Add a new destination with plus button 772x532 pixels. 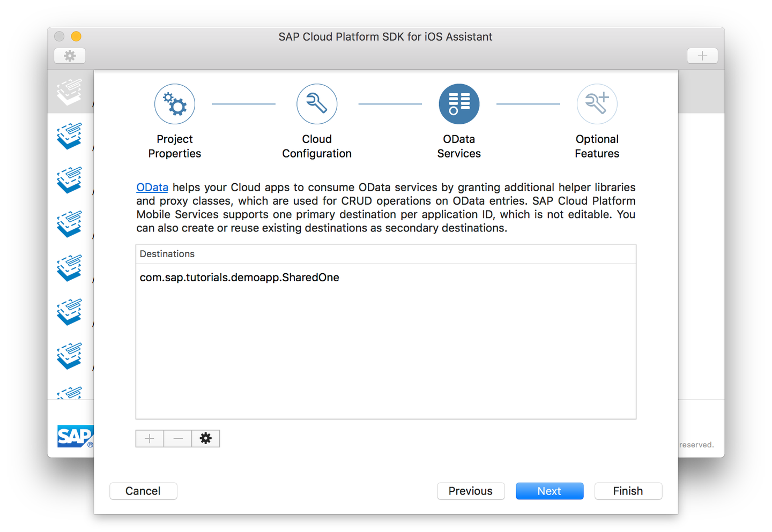pyautogui.click(x=150, y=438)
